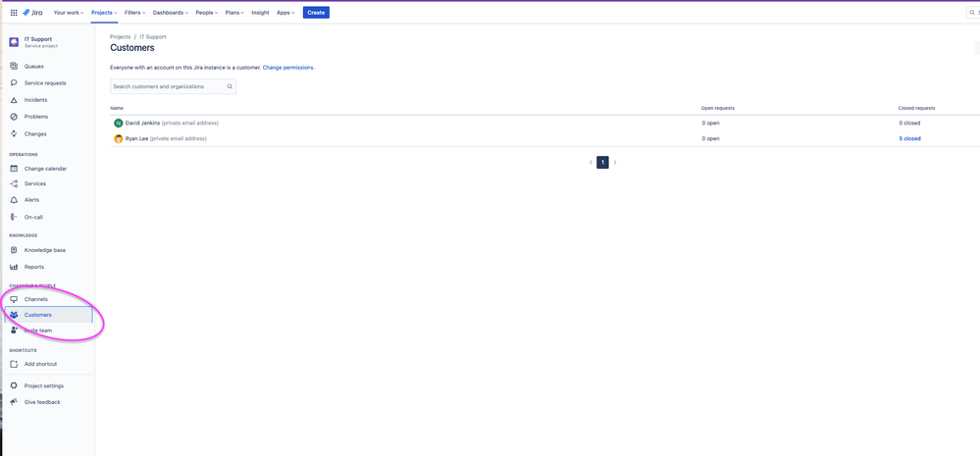Click the Service requests chat icon
Screen dimensions: 980x456
[14, 83]
